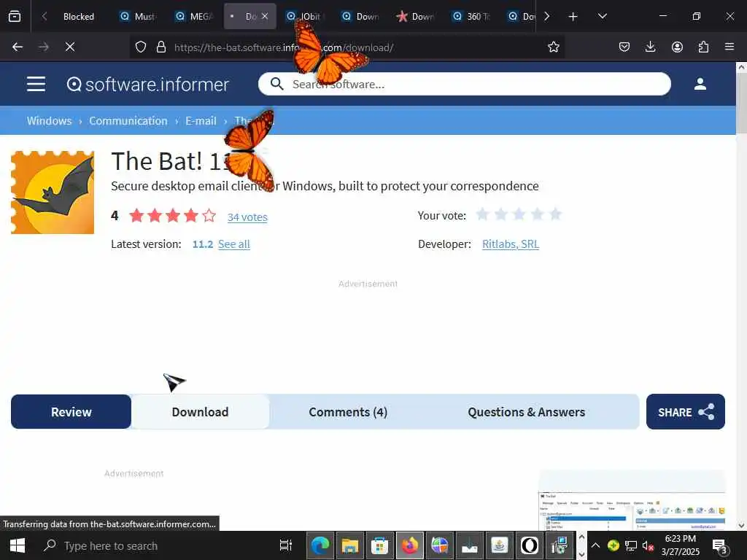Screen dimensions: 747x560
Task: Select the Download tab
Action: coord(200,412)
